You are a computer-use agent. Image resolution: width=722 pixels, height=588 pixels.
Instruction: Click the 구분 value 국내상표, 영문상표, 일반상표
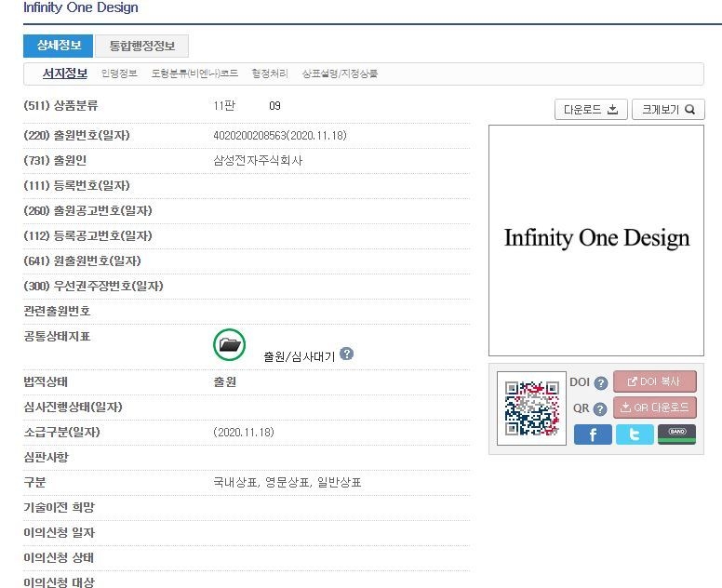point(287,482)
